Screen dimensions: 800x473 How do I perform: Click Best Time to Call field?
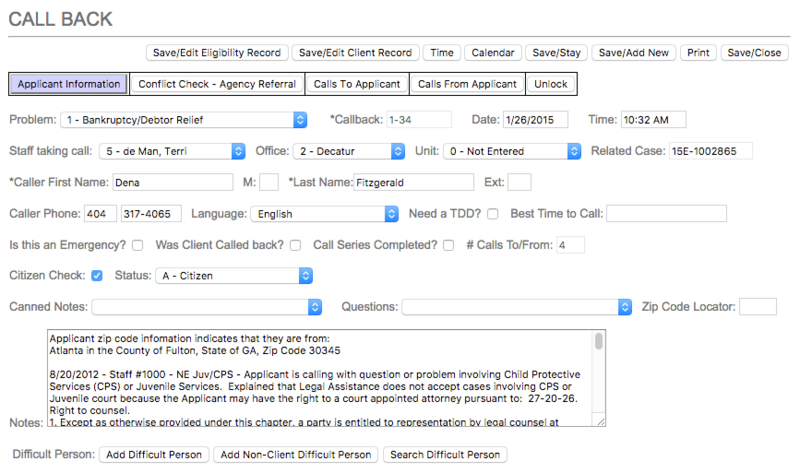666,214
